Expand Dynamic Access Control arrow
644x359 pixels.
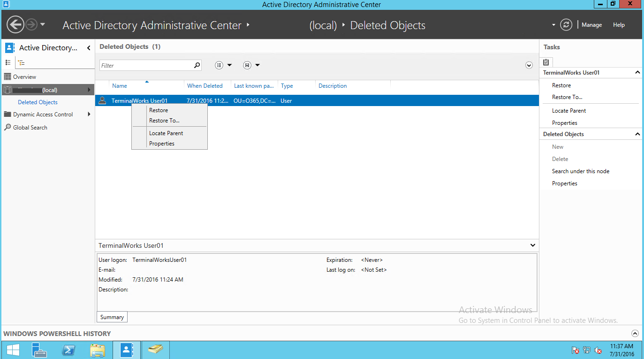coord(89,114)
